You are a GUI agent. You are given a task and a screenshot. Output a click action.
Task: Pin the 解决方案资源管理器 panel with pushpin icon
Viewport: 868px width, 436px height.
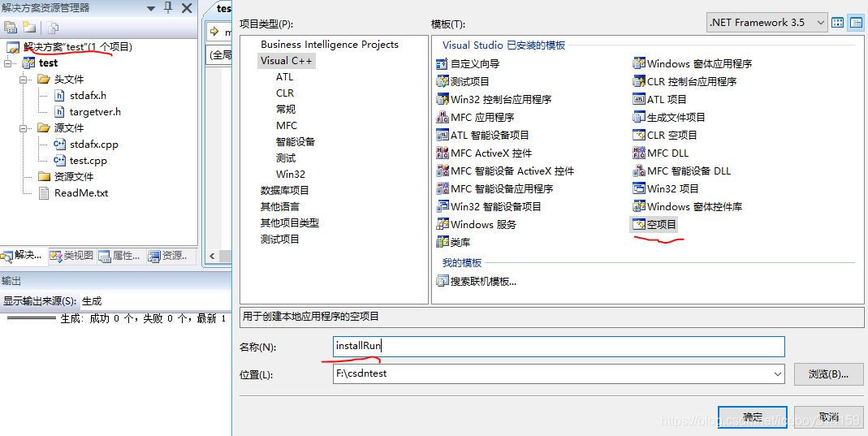[169, 8]
